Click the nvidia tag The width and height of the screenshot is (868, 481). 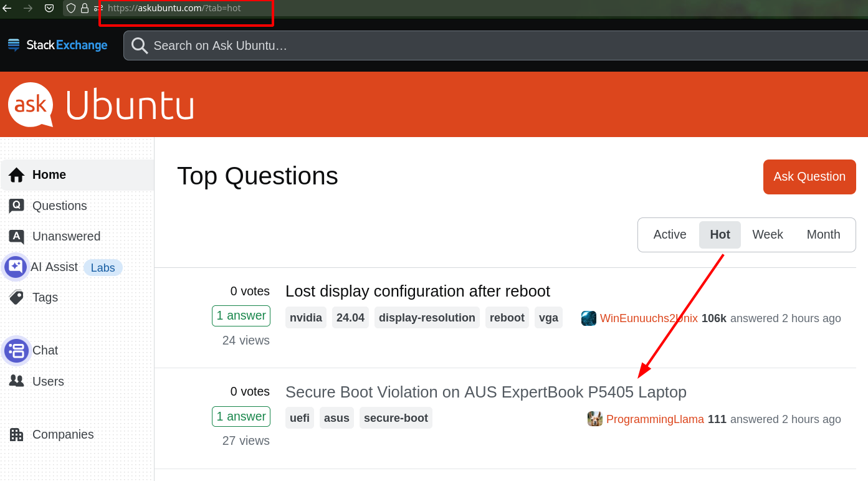coord(306,318)
